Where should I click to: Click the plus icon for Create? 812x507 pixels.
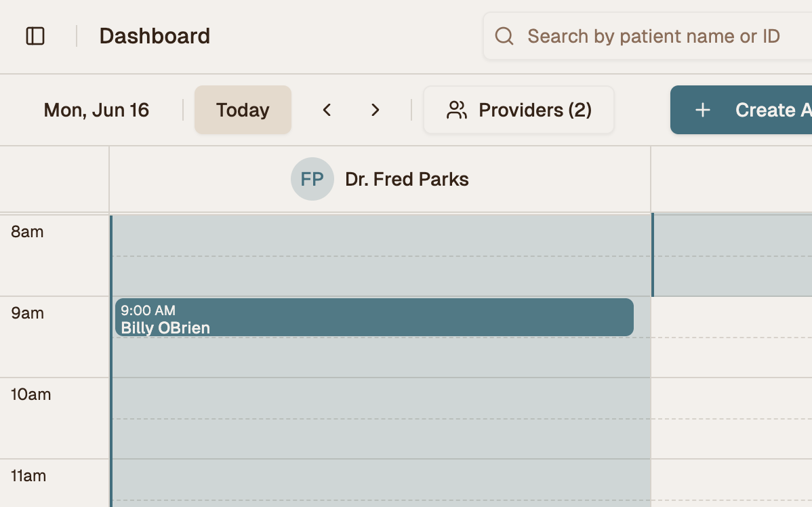[702, 110]
